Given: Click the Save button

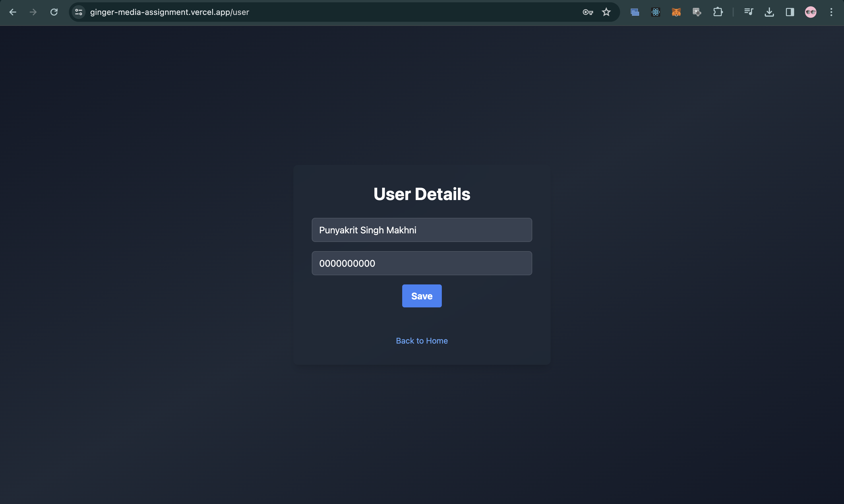Looking at the screenshot, I should pos(422,296).
